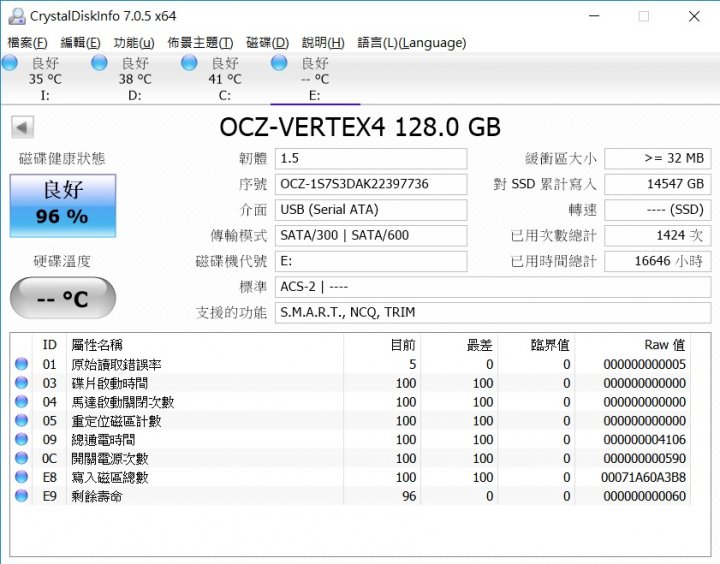The width and height of the screenshot is (720, 564).
Task: Select the 剩餘壽命 attribute name
Action: pyautogui.click(x=97, y=496)
